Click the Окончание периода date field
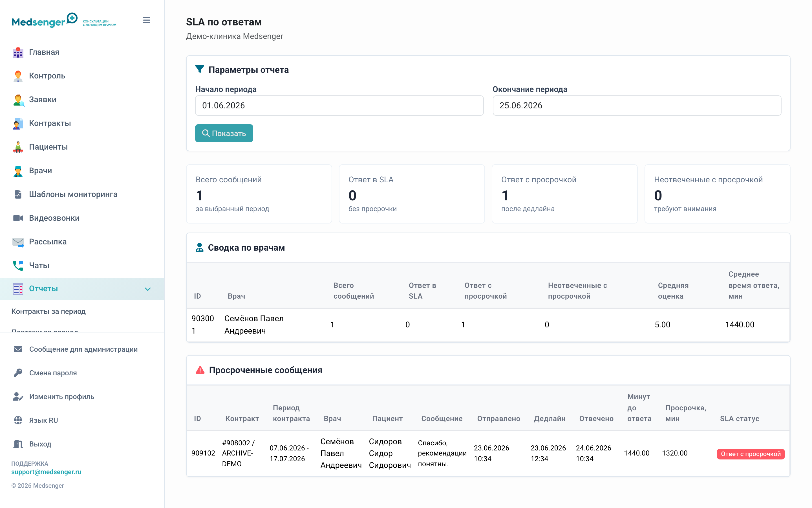 coord(637,106)
